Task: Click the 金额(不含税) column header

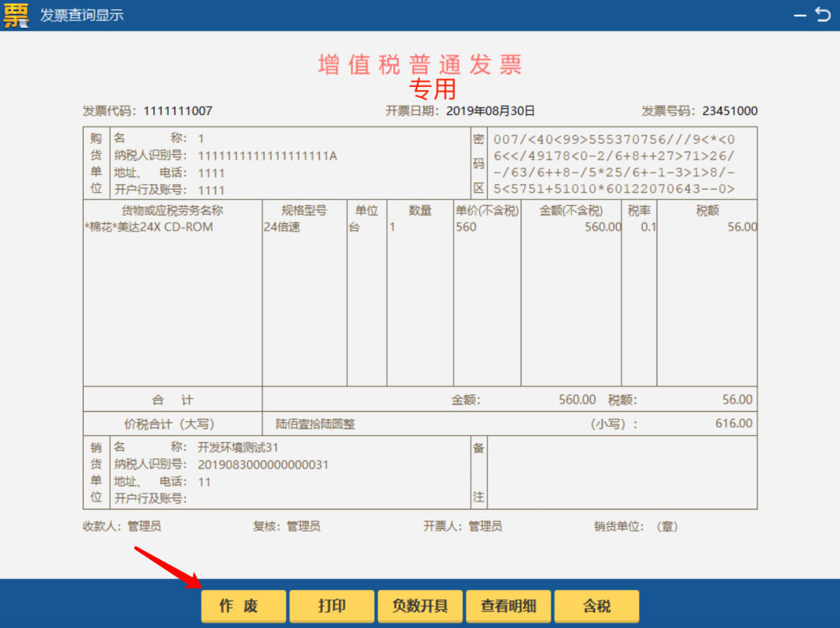Action: pyautogui.click(x=571, y=211)
